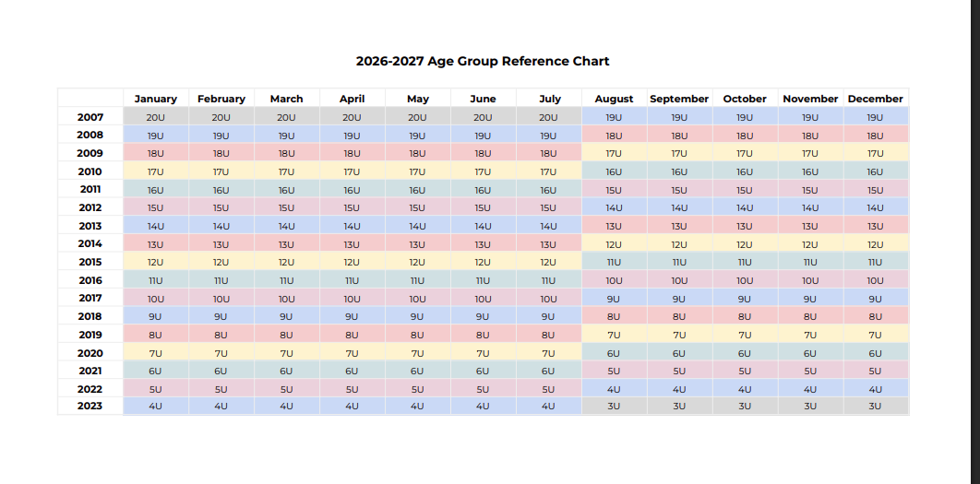Select 2012 July 15U cell
The image size is (980, 484).
pos(548,207)
